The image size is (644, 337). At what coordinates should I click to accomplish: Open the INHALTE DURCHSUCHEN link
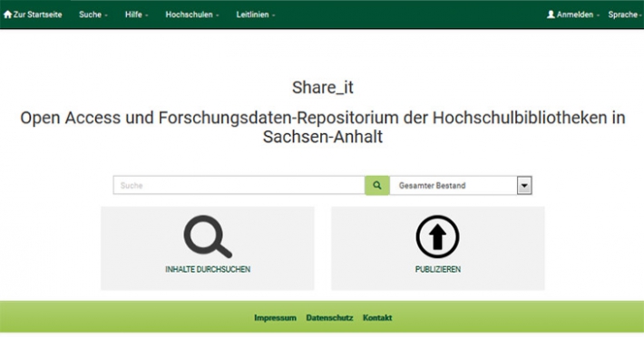coord(208,269)
